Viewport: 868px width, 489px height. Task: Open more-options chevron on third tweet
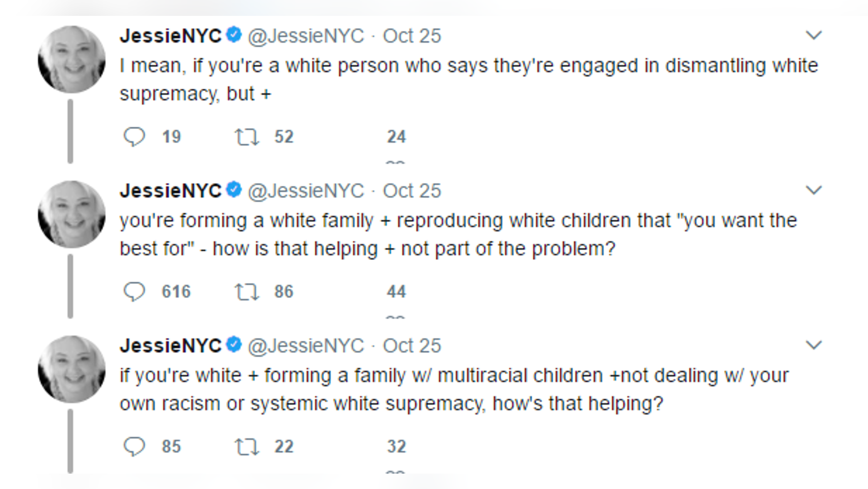click(813, 345)
